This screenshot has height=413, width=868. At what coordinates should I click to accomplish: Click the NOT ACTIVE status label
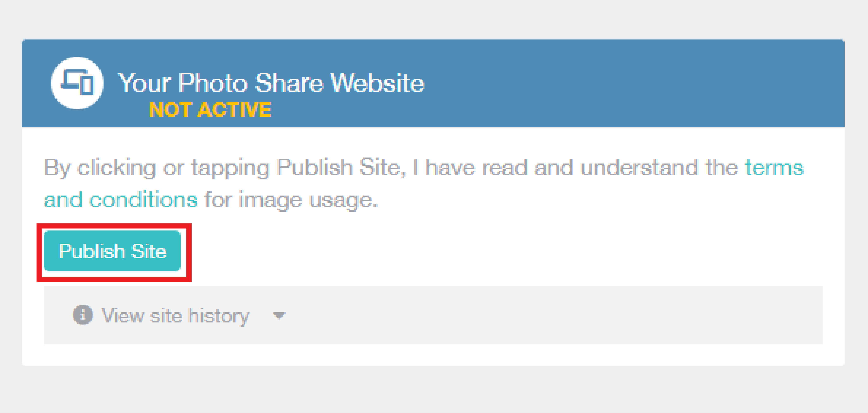tap(210, 110)
